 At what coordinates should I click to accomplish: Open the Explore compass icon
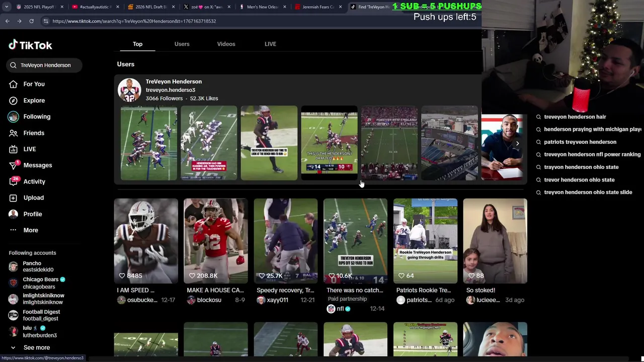[14, 101]
